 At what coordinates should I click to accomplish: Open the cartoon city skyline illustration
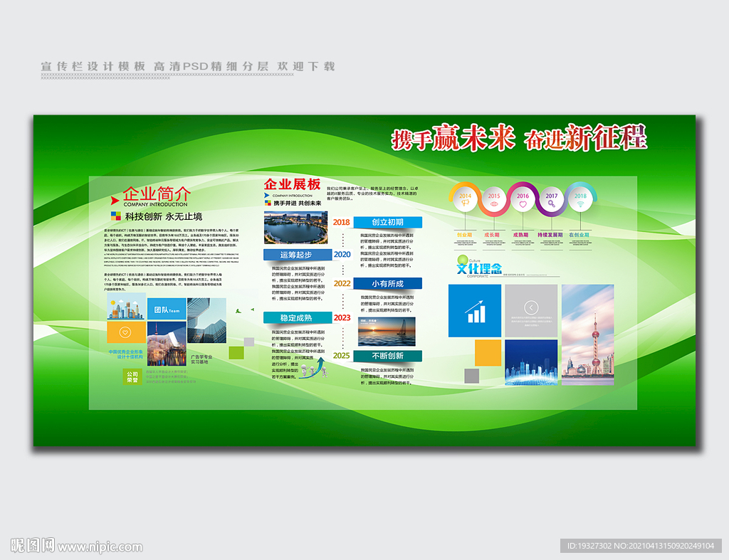[127, 306]
